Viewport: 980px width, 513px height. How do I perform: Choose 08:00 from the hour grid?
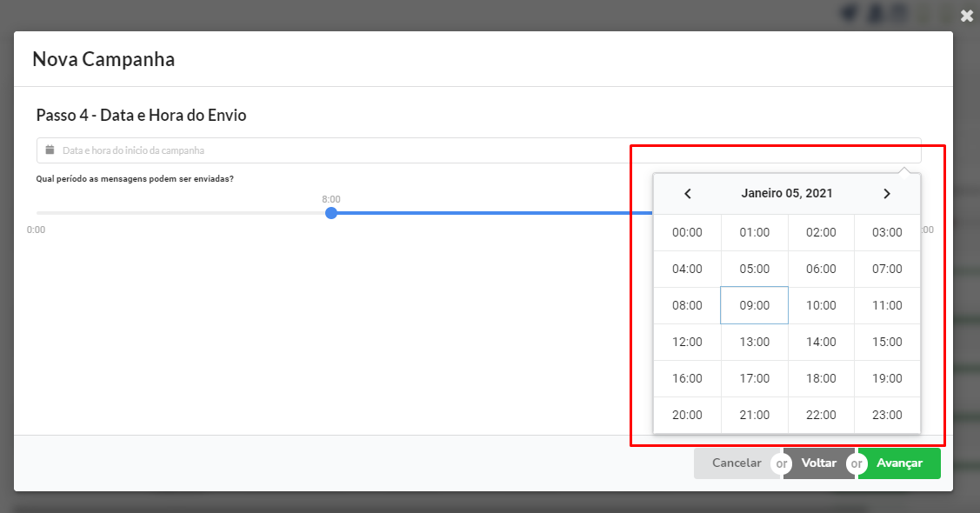pos(687,305)
